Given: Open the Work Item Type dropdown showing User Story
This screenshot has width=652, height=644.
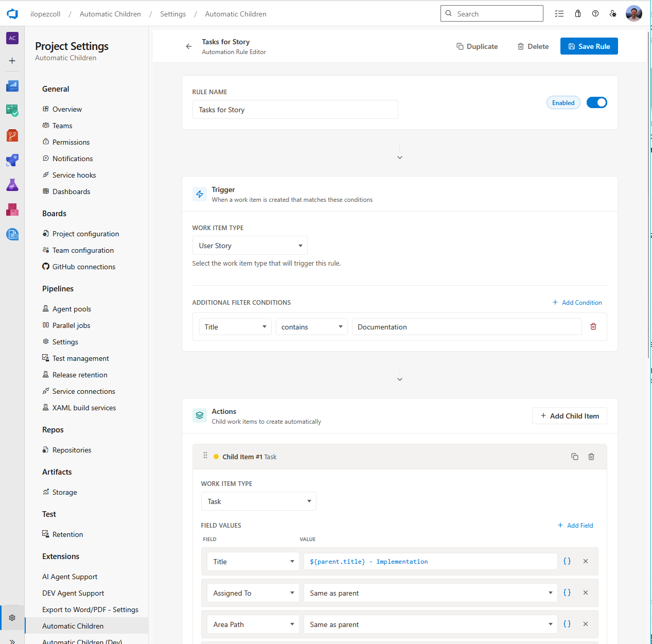Looking at the screenshot, I should click(x=249, y=245).
